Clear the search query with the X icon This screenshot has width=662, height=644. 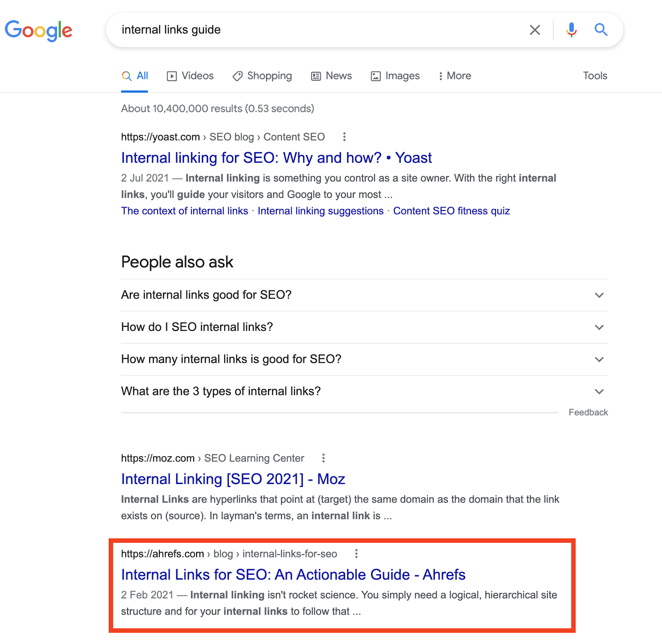click(535, 30)
